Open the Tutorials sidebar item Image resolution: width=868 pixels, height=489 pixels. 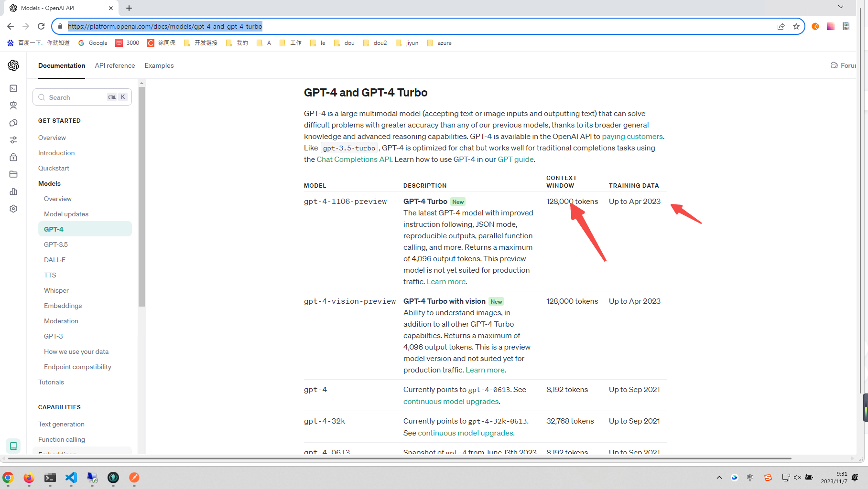coord(51,382)
